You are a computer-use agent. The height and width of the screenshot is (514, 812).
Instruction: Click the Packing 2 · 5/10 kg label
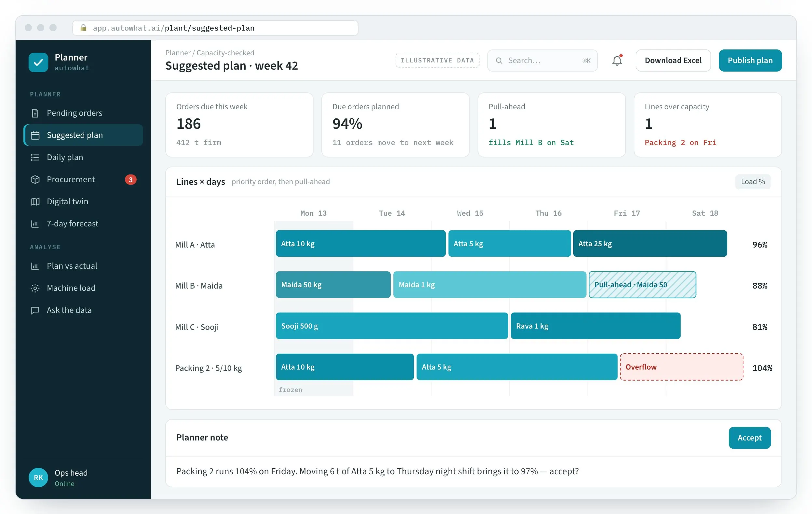[x=209, y=368]
